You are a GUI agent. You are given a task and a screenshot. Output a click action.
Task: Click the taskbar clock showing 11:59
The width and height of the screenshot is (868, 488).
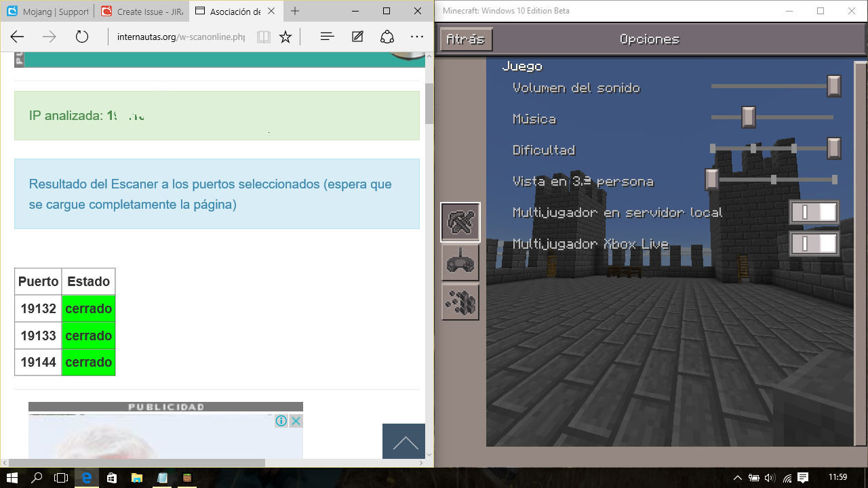838,478
